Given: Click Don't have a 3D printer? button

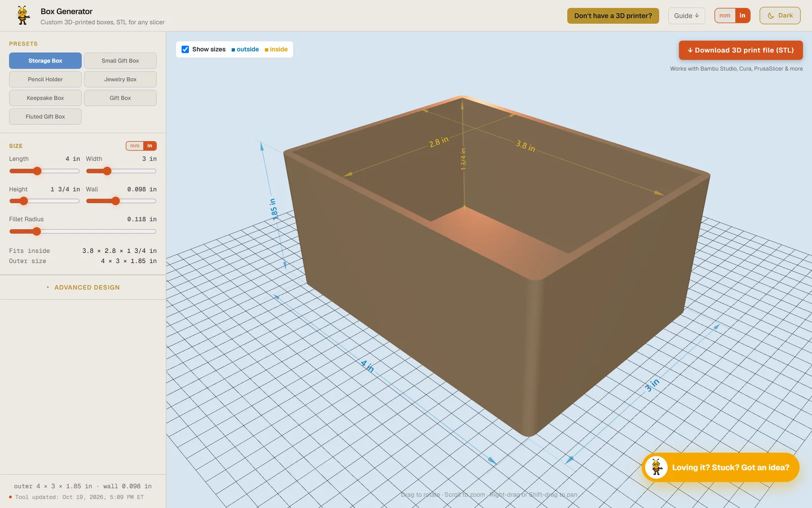Looking at the screenshot, I should [613, 16].
